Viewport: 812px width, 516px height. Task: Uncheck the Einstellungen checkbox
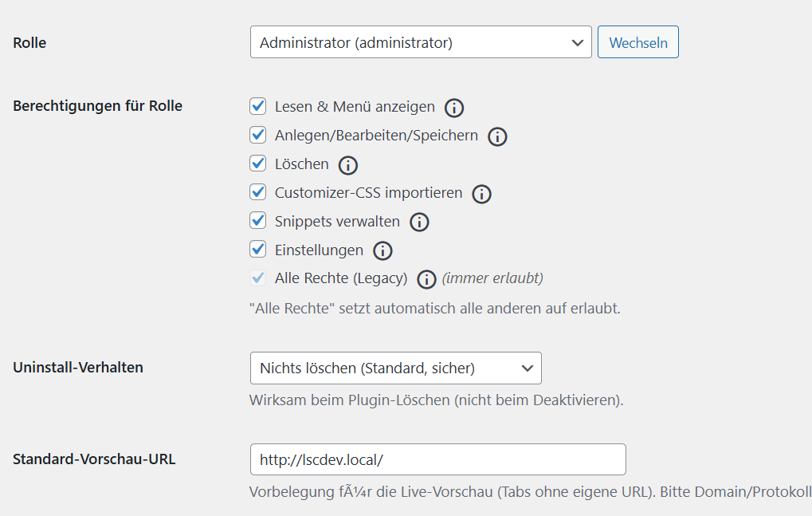[257, 250]
